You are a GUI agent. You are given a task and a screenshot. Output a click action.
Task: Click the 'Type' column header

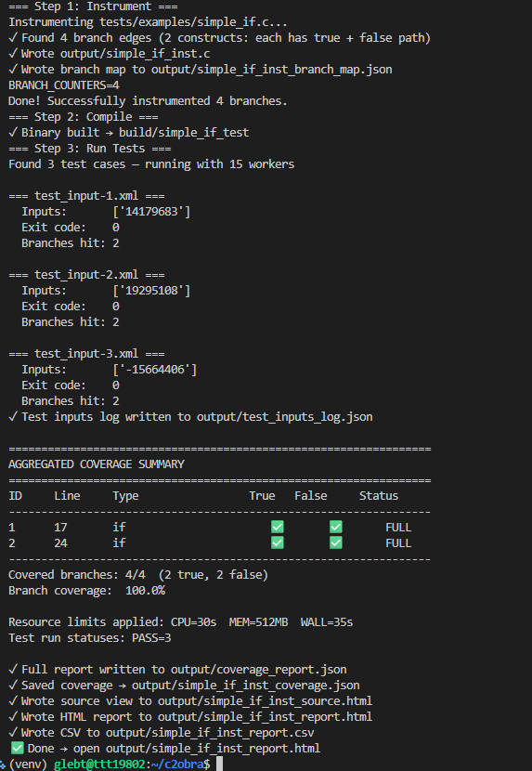pos(125,496)
